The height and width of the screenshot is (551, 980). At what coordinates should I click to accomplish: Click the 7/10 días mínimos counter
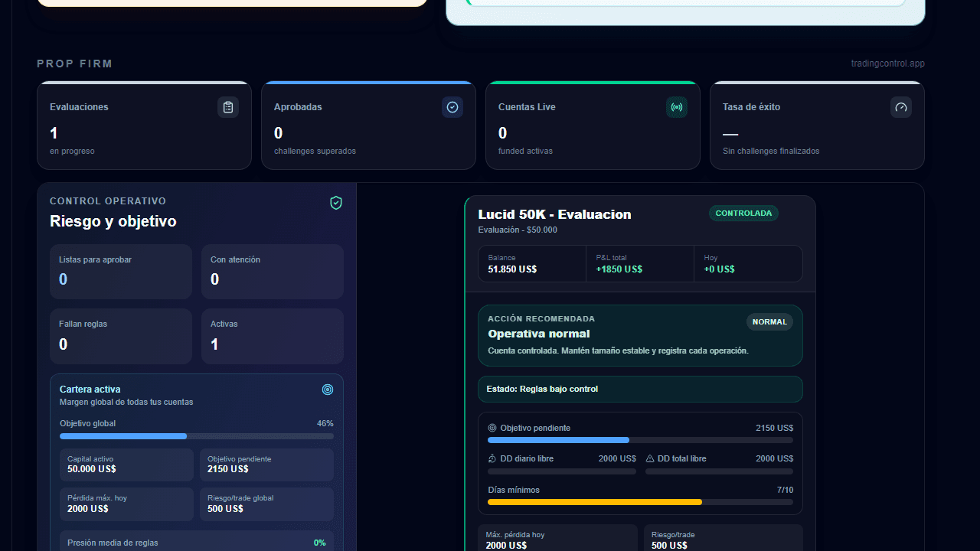coord(785,490)
